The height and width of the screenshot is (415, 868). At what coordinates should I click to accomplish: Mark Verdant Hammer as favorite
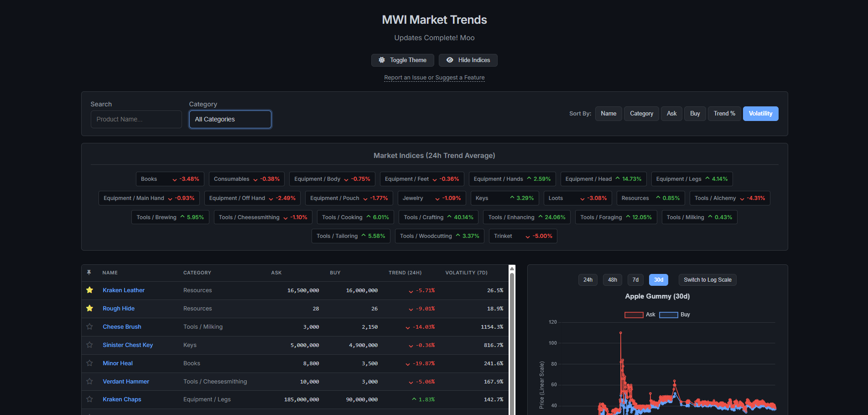coord(89,382)
